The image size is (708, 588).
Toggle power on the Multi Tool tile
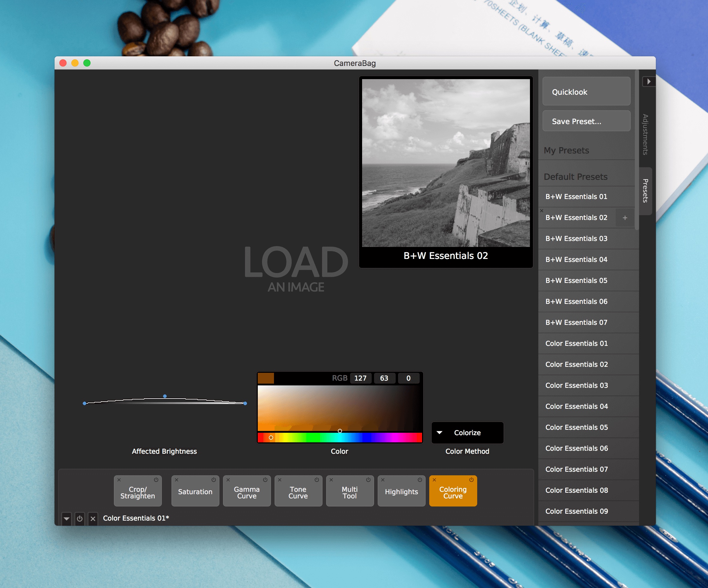click(x=368, y=480)
